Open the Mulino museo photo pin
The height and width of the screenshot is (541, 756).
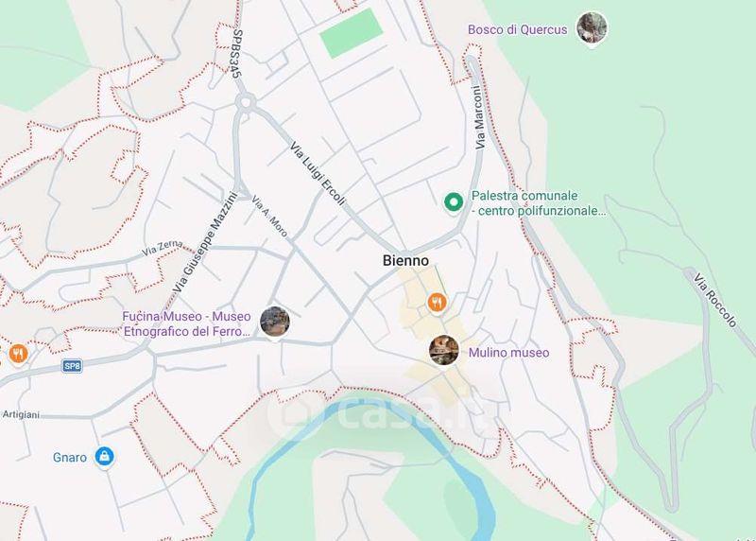point(443,350)
